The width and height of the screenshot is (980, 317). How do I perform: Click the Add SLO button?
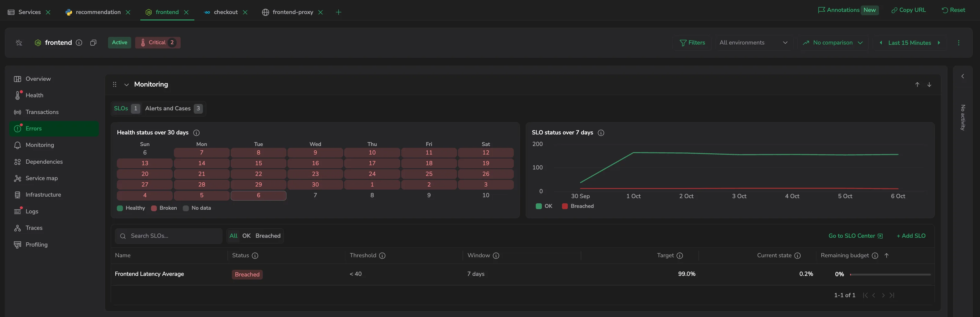[x=911, y=236]
